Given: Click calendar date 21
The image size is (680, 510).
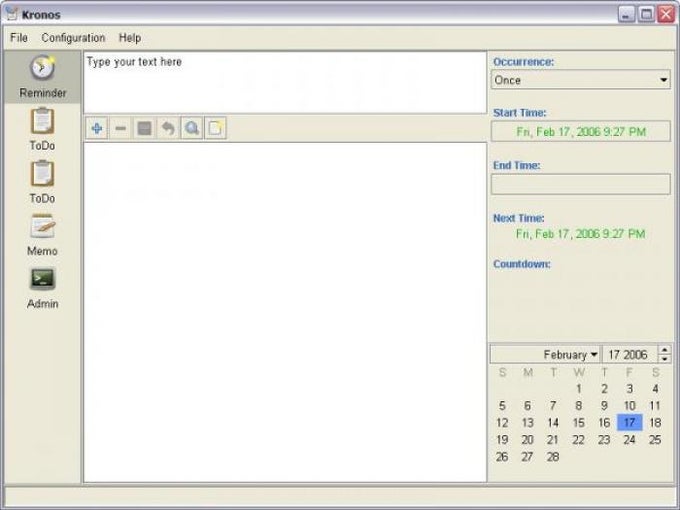Looking at the screenshot, I should (x=553, y=439).
